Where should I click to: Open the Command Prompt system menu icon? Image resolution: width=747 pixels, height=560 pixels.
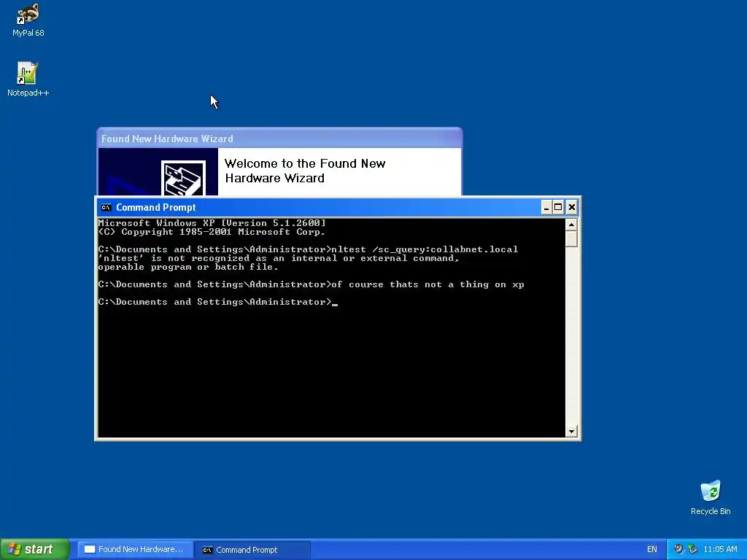pyautogui.click(x=106, y=207)
